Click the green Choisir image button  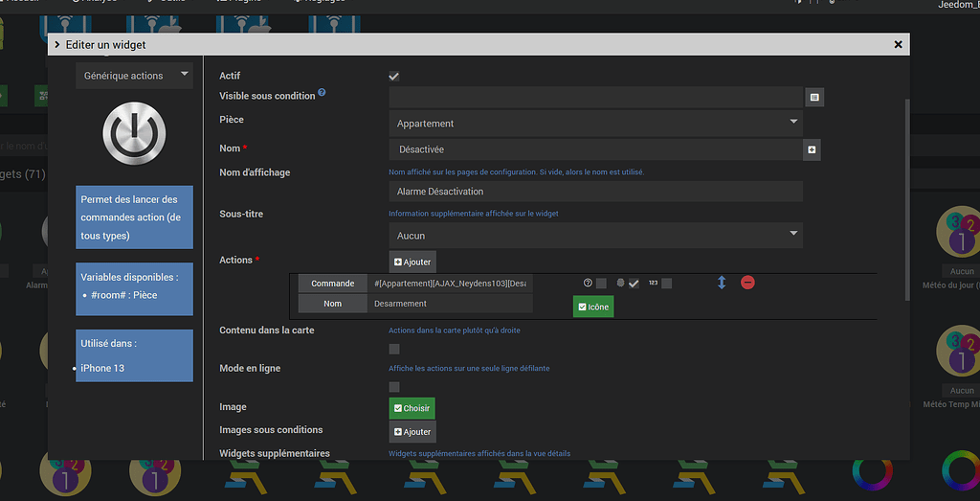412,408
